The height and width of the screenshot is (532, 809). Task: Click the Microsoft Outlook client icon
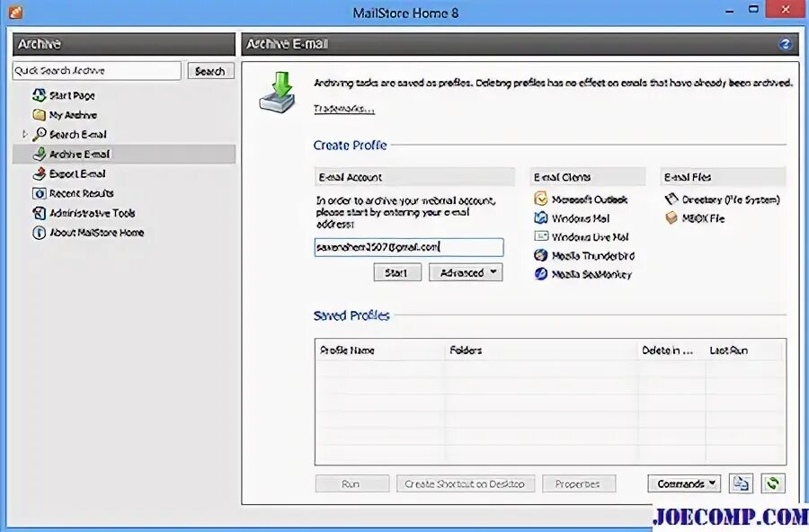coord(541,199)
